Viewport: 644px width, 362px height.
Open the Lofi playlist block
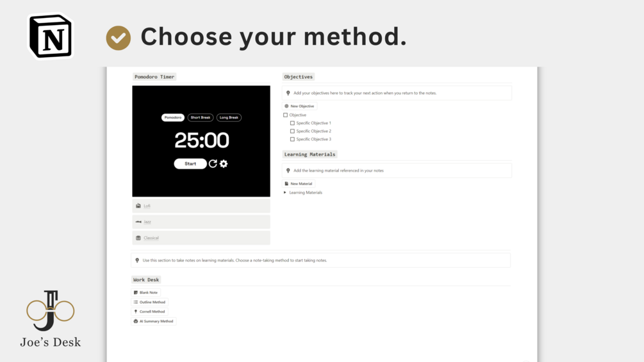201,206
